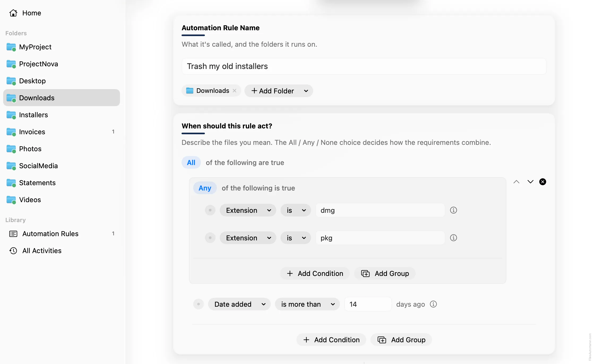
Task: Click the Home icon in sidebar
Action: [13, 13]
